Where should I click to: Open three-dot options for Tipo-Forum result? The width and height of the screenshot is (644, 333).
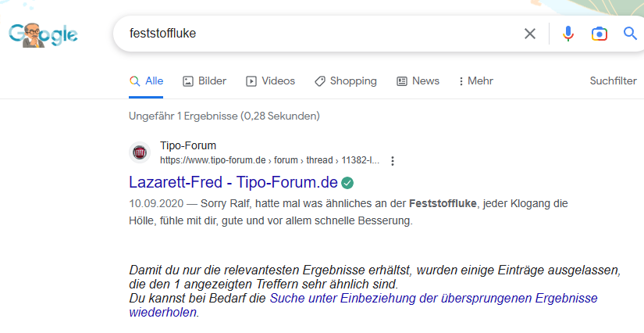coord(393,161)
